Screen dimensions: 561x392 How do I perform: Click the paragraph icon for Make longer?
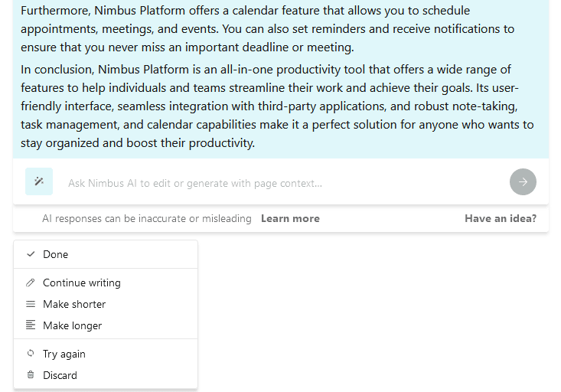click(31, 325)
